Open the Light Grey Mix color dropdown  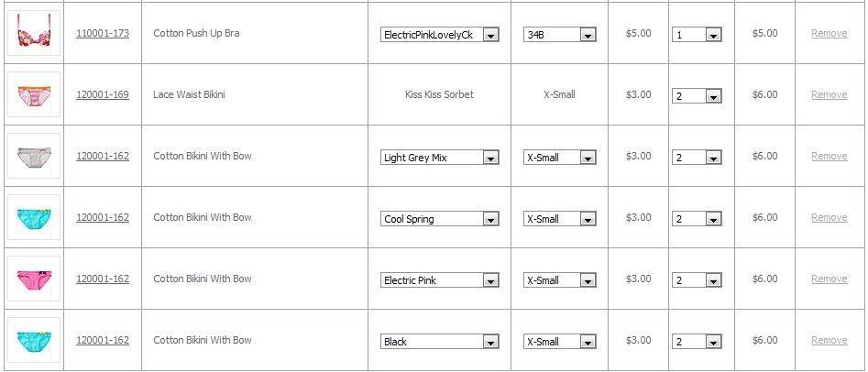[x=440, y=158]
